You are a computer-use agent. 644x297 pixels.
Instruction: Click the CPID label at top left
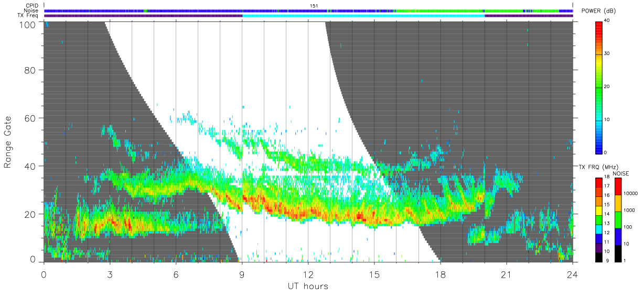point(32,6)
